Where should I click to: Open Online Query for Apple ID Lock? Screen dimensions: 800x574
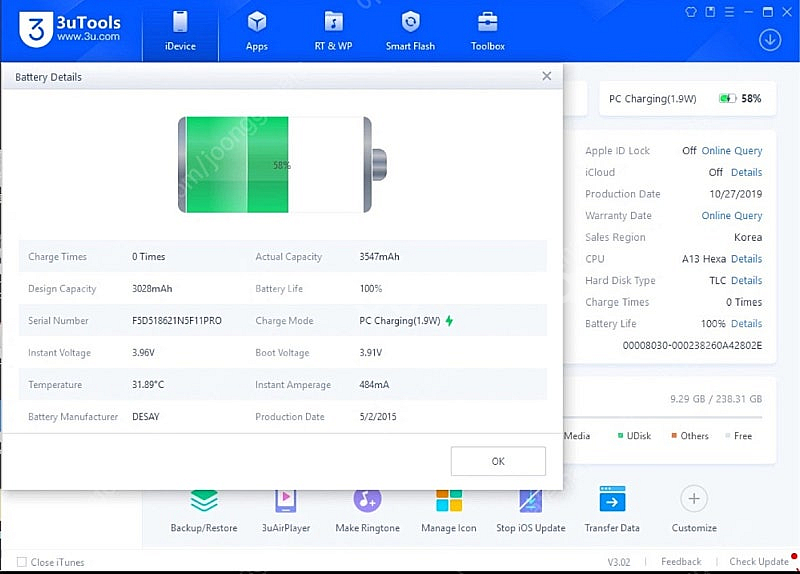click(x=732, y=151)
